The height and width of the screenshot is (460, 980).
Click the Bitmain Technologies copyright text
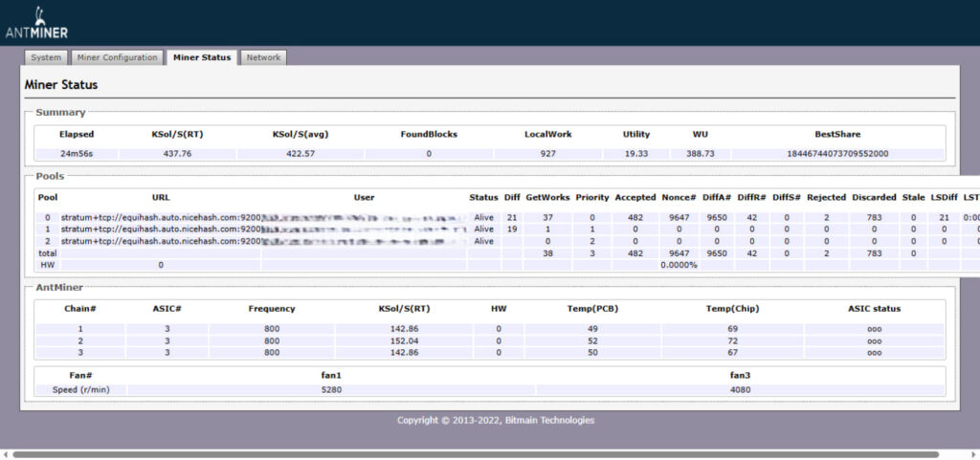coord(496,420)
